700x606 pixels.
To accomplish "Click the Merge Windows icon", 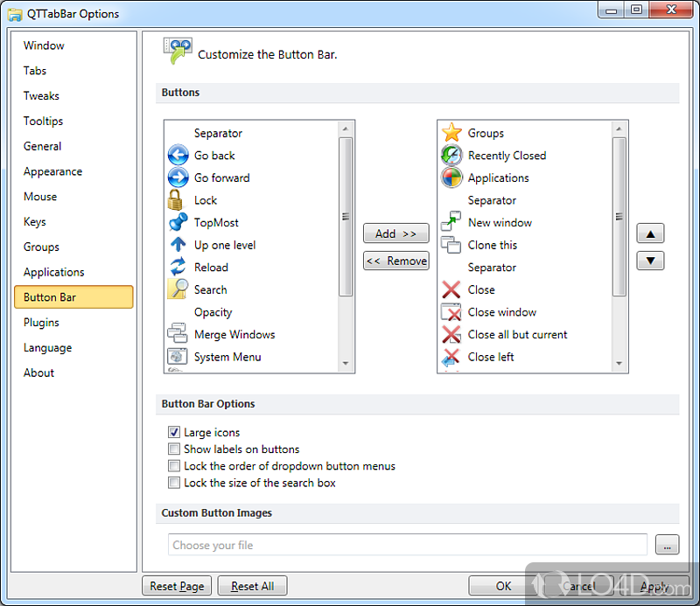I will [x=178, y=333].
